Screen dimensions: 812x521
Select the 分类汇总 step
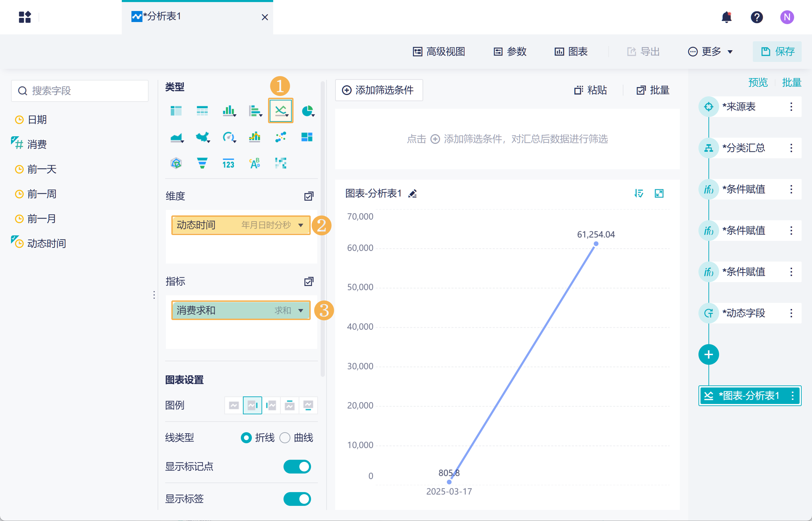tap(743, 148)
